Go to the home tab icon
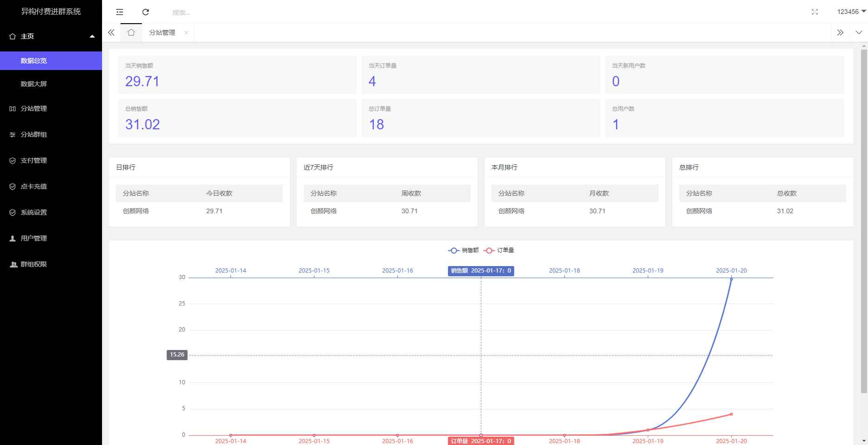 pyautogui.click(x=131, y=32)
